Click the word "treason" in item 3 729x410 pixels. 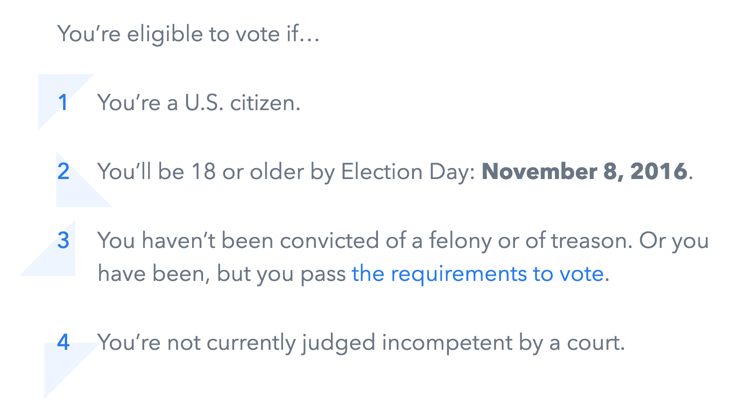pos(574,241)
